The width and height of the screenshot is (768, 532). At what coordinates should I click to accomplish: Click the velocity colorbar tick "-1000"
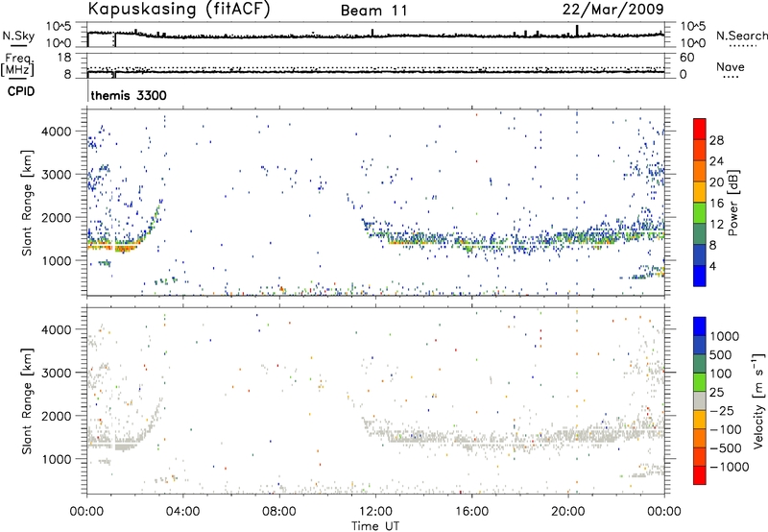[x=730, y=467]
